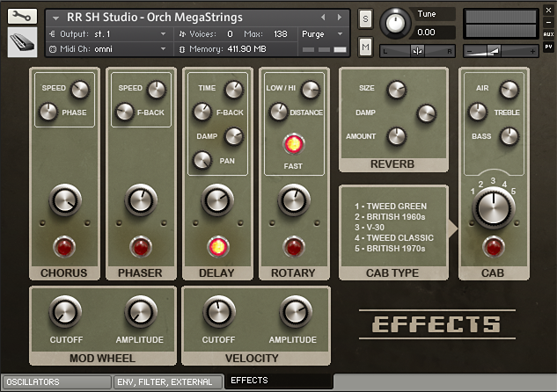Image resolution: width=557 pixels, height=392 pixels.
Task: Click the Mod Wheel AMPLITUDE knob
Action: pos(141,312)
